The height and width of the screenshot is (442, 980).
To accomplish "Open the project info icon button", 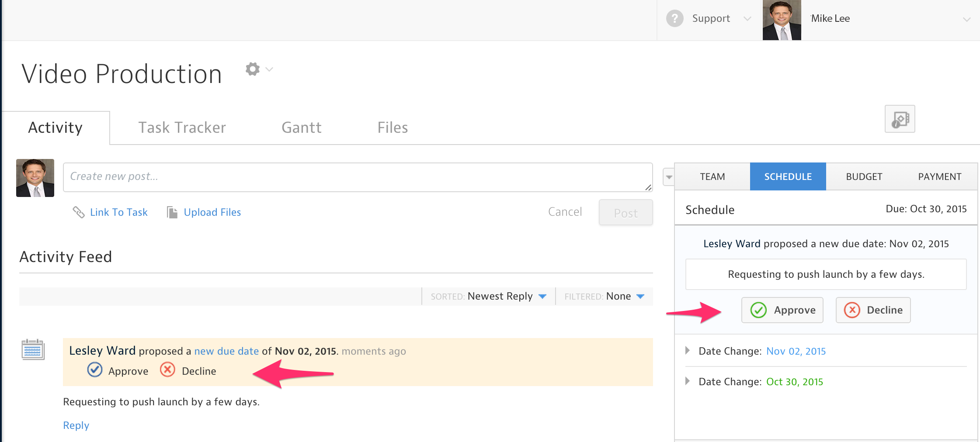I will click(x=900, y=119).
